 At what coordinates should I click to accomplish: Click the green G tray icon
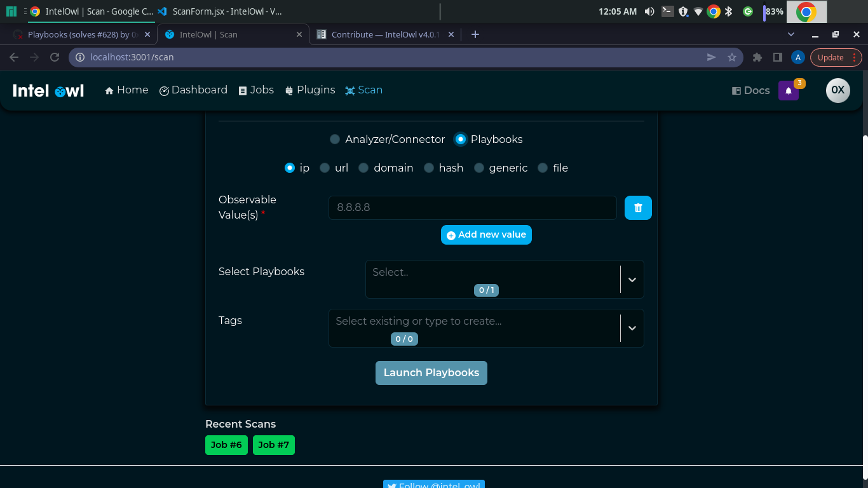pyautogui.click(x=748, y=11)
